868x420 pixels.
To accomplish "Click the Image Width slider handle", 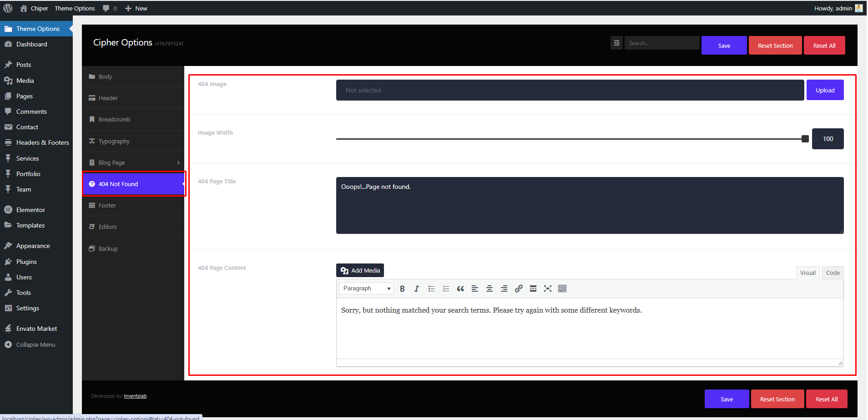I will (805, 139).
